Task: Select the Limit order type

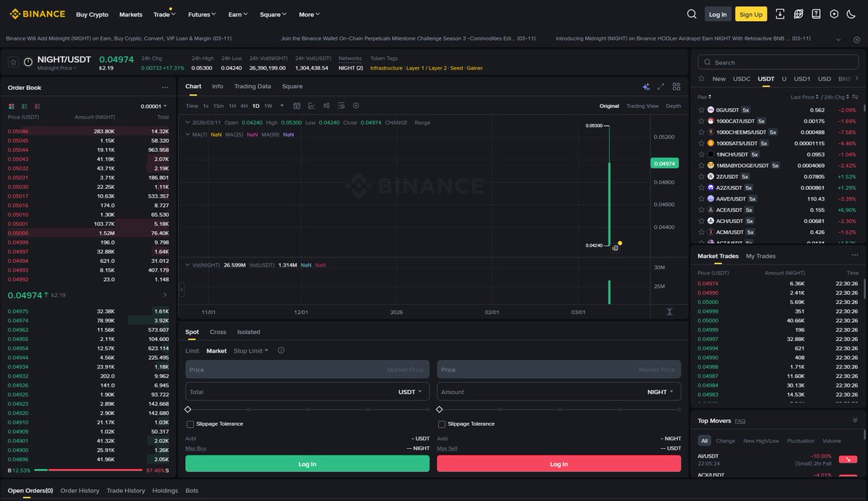Action: [192, 350]
